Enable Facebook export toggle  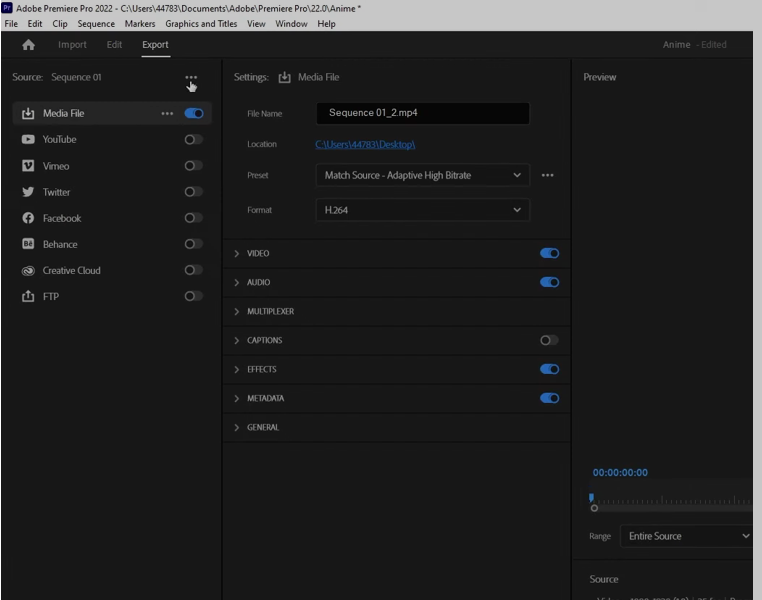pyautogui.click(x=193, y=218)
